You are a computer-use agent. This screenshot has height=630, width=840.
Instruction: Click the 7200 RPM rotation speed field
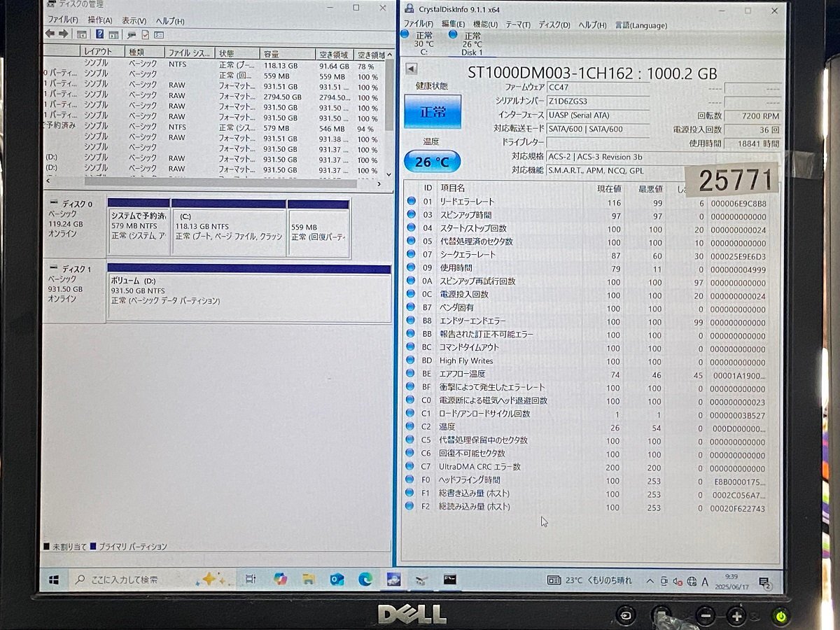coord(752,116)
